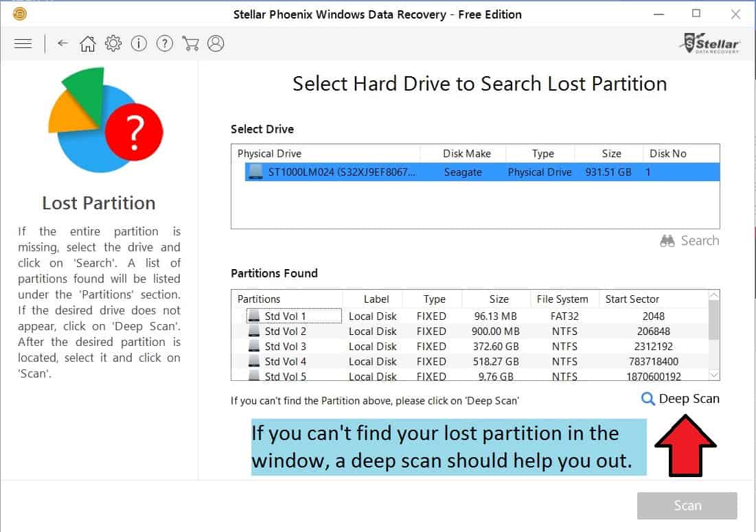Click the 518.27 GB size cell
Screen dimensions: 756x532
(496, 361)
